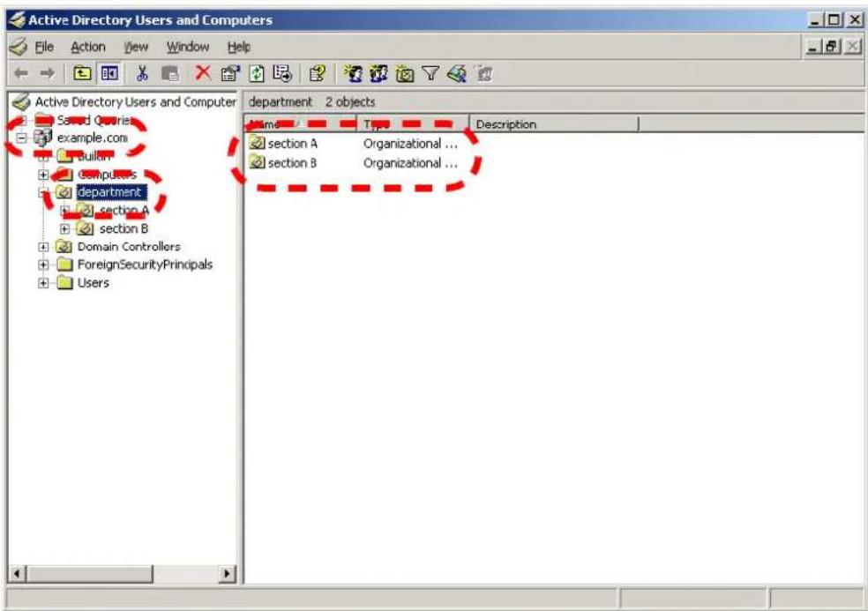868x611 pixels.
Task: Create a new organizational unit via toolbar
Action: (405, 73)
